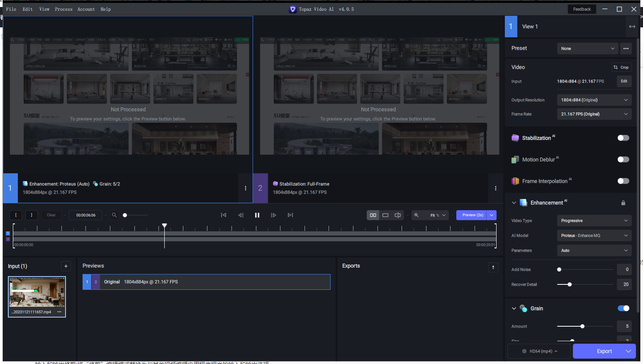
Task: Open the preset more options menu
Action: click(x=626, y=49)
